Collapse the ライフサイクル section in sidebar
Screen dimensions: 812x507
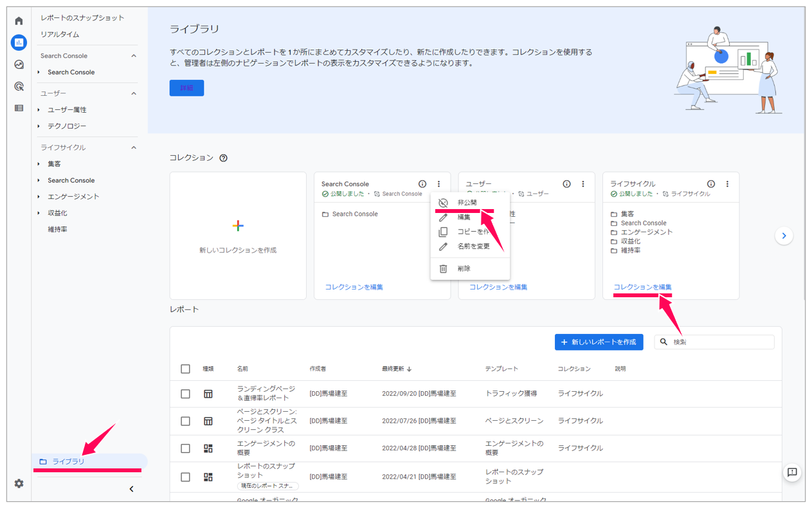(x=134, y=147)
